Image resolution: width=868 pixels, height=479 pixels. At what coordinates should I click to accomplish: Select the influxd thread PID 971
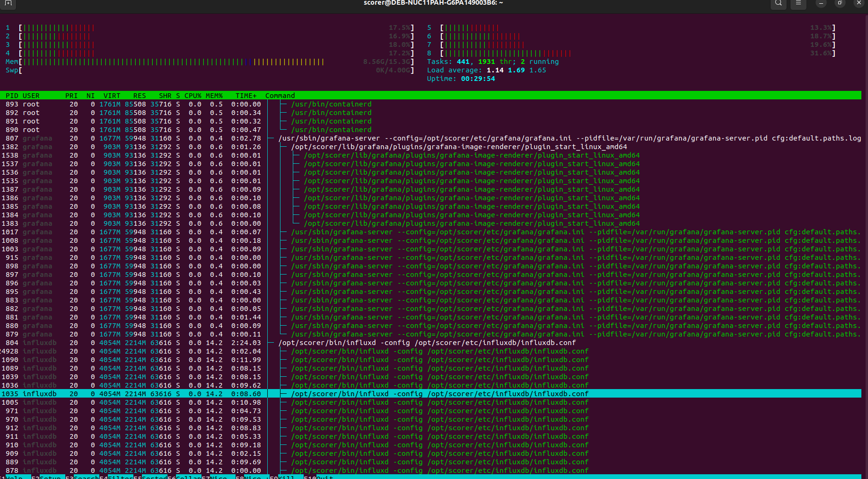[430, 411]
